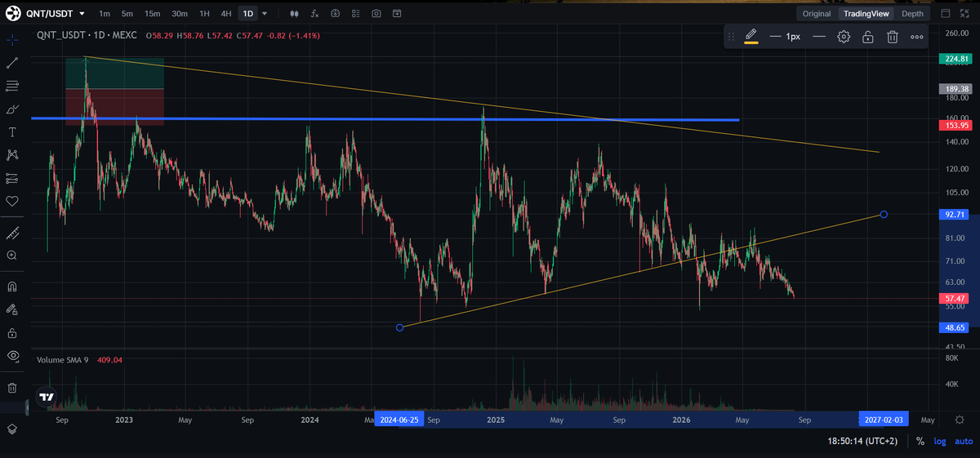Select the trend line drawing tool
980x458 pixels.
12,63
